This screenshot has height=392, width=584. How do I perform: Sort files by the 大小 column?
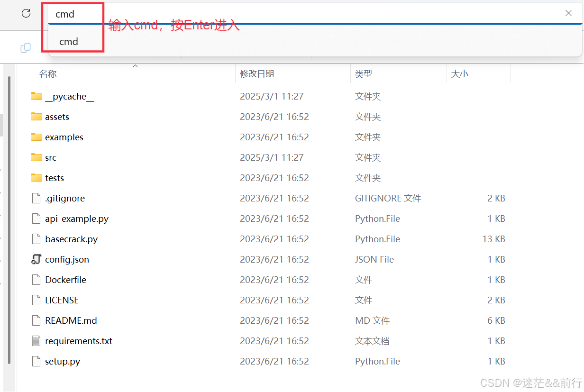point(459,73)
